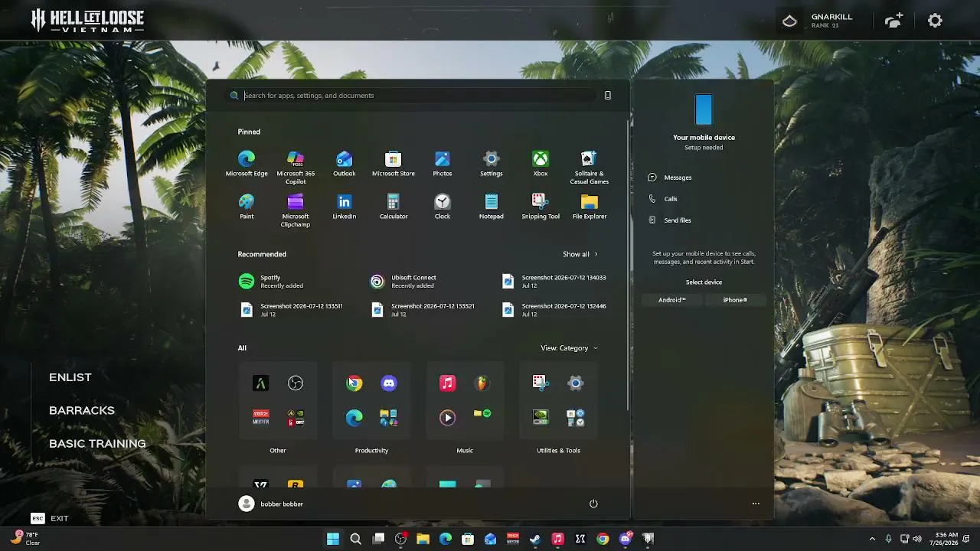Open the weather widget showing 78°F
This screenshot has width=980, height=551.
coord(24,539)
